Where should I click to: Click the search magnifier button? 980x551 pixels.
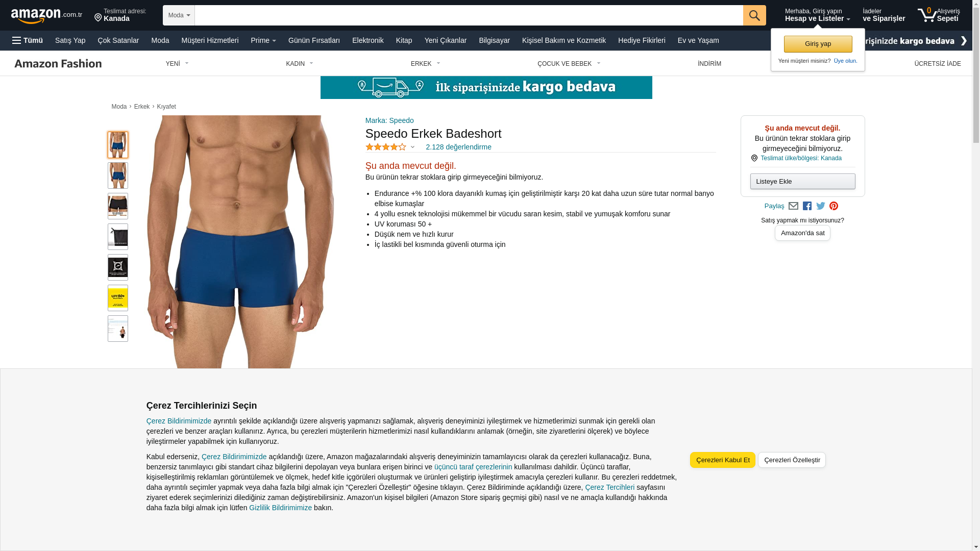(754, 15)
